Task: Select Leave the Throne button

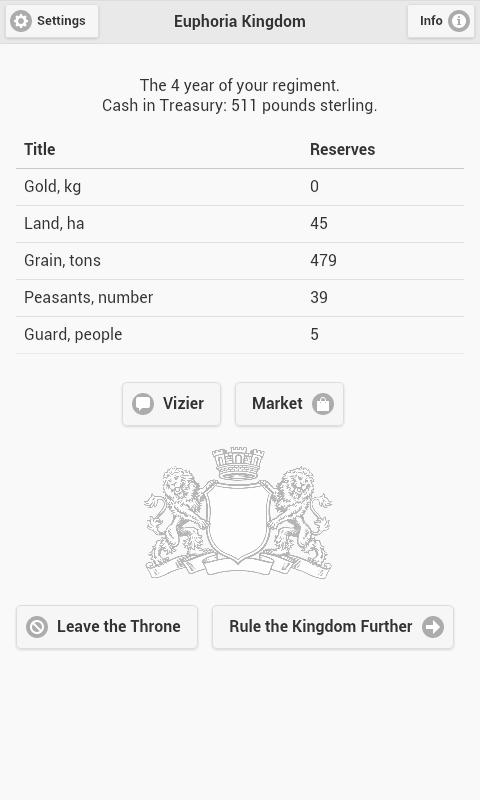Action: (x=107, y=627)
